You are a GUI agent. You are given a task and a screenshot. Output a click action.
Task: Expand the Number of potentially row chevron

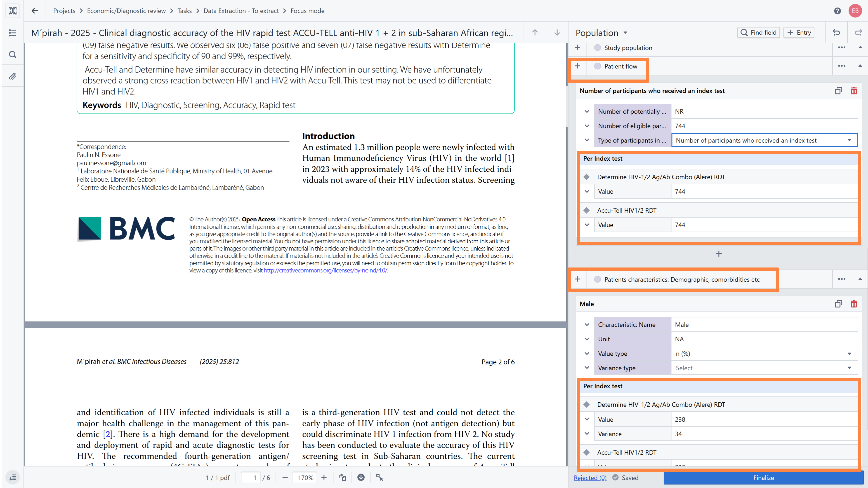[x=587, y=111]
